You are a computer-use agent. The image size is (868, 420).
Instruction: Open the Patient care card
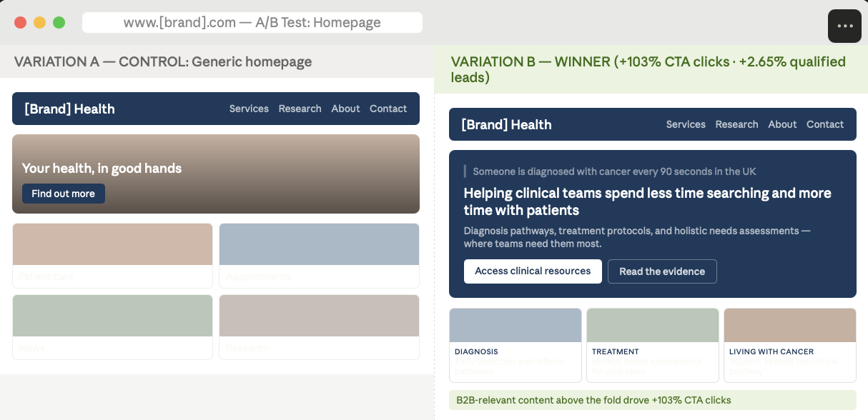coord(112,255)
